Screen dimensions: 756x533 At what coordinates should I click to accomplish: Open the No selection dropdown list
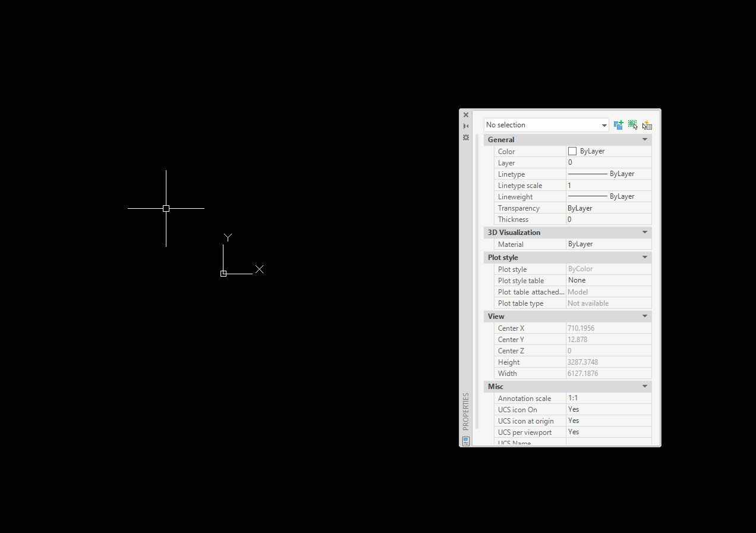(x=604, y=125)
